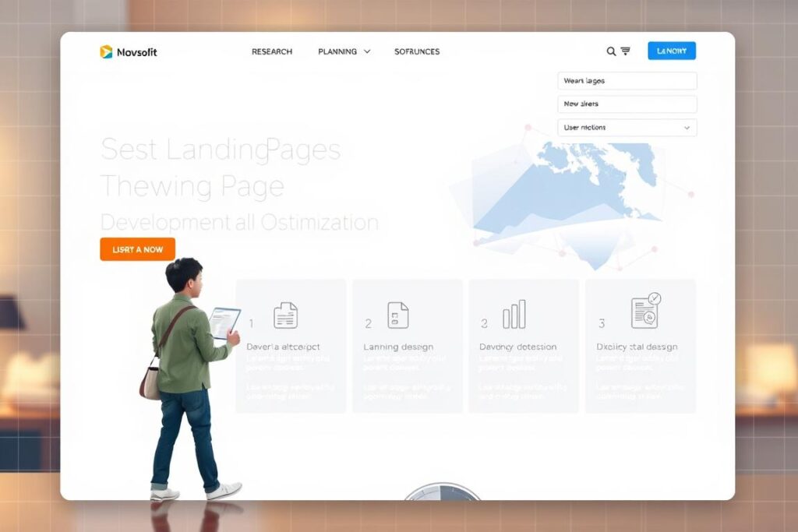Open the RESEARCH menu item

[272, 51]
